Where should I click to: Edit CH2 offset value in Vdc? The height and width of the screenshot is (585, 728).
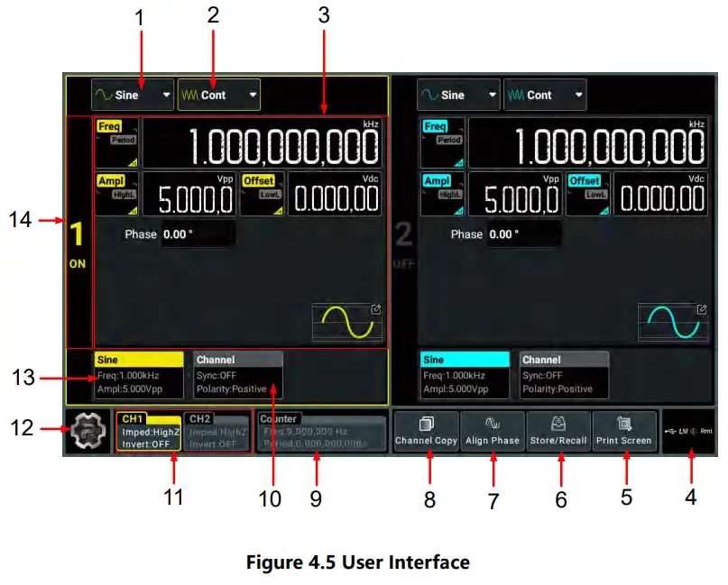(660, 194)
